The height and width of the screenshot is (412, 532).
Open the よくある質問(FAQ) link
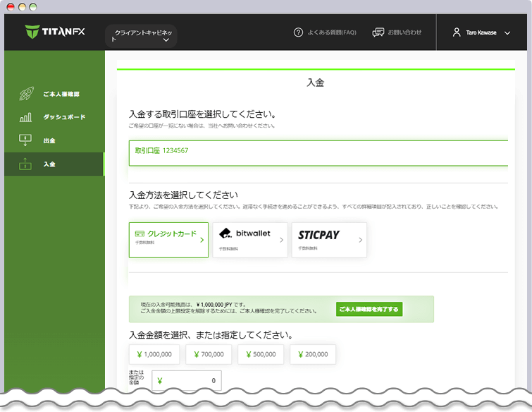point(332,32)
